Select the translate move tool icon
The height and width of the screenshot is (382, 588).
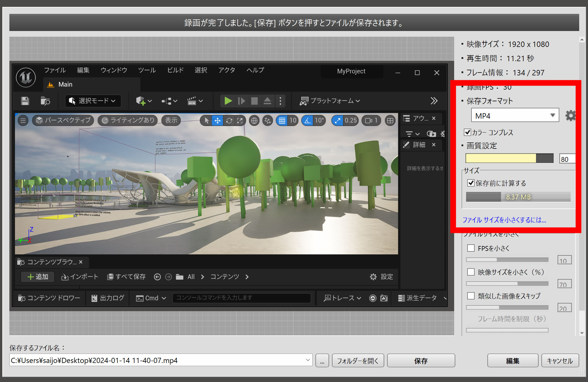[217, 121]
